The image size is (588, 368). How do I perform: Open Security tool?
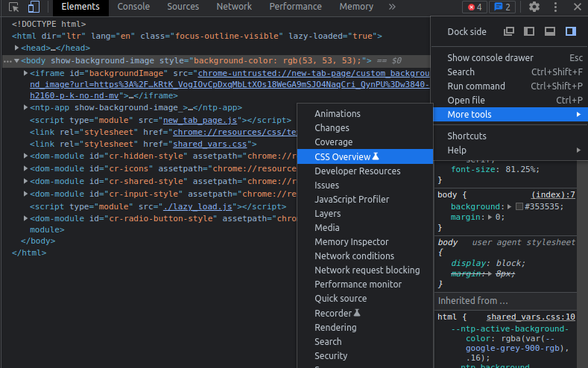365,355
